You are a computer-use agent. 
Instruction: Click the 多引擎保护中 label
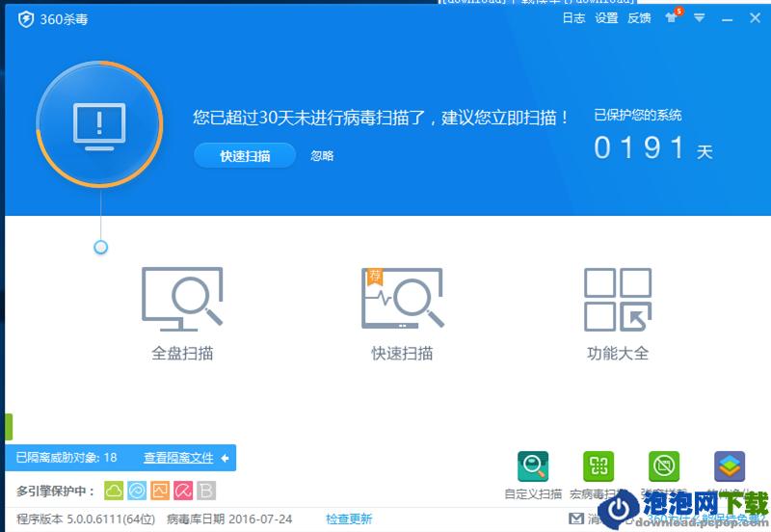pos(55,492)
